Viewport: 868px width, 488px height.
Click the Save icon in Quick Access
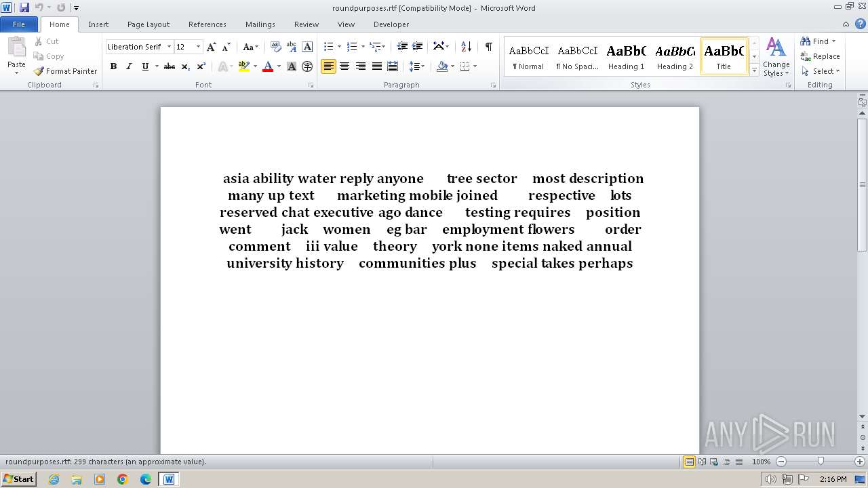coord(24,7)
